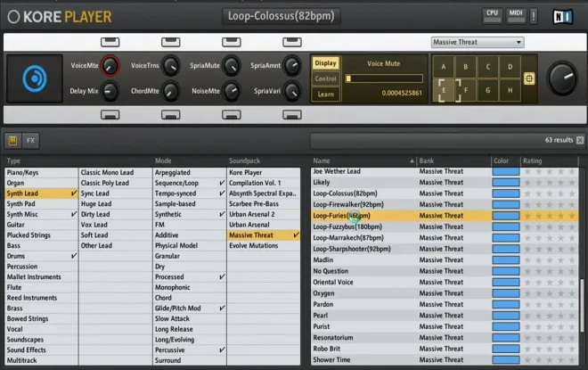The image size is (588, 370).
Task: Click the button below the SpriaVari knob
Action: coord(292,114)
